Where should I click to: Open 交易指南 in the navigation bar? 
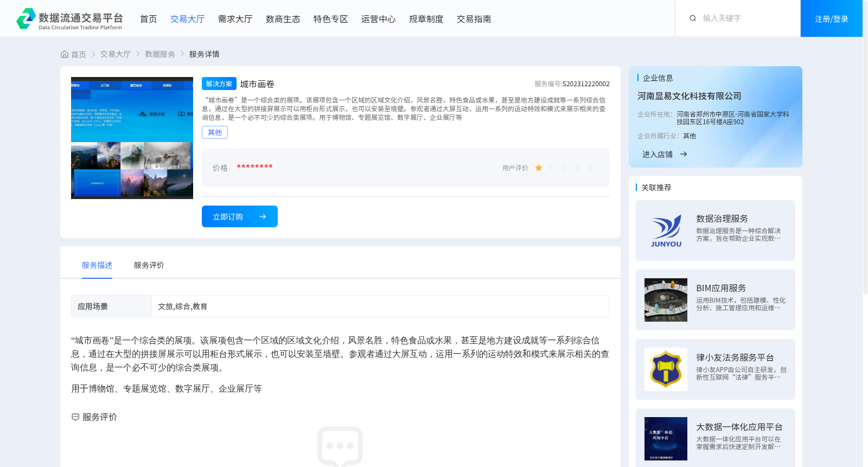[x=474, y=19]
